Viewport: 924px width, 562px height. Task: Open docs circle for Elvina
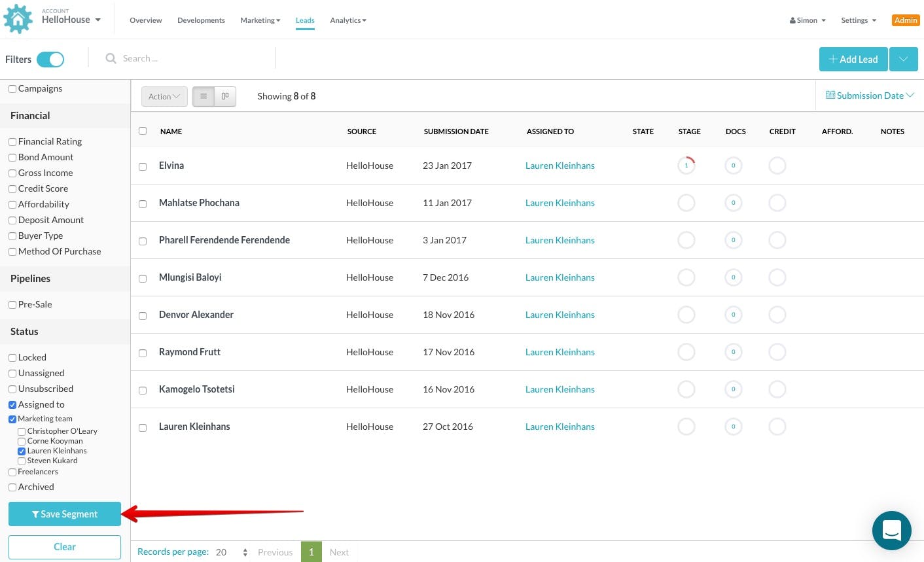click(x=733, y=166)
